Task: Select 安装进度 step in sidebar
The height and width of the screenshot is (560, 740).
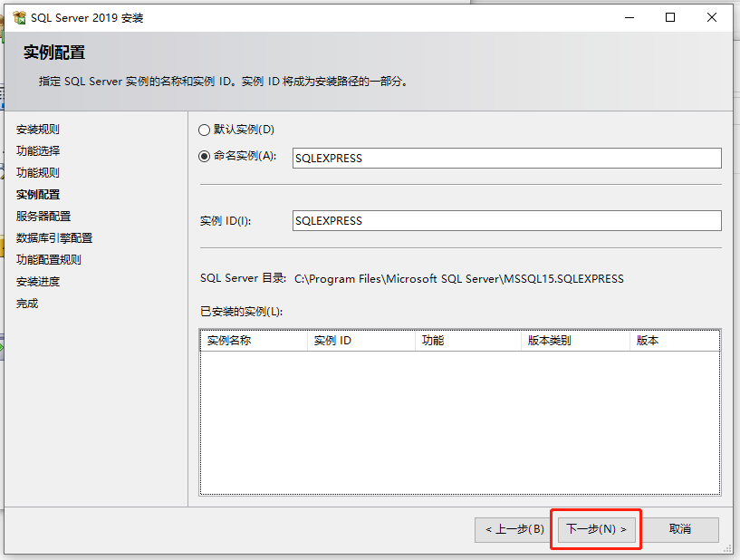Action: [x=38, y=282]
